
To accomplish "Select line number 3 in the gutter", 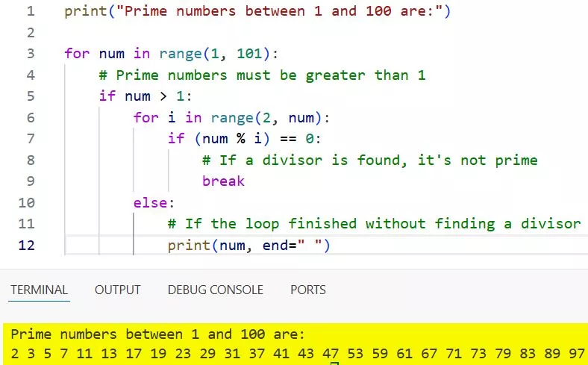I will tap(30, 54).
